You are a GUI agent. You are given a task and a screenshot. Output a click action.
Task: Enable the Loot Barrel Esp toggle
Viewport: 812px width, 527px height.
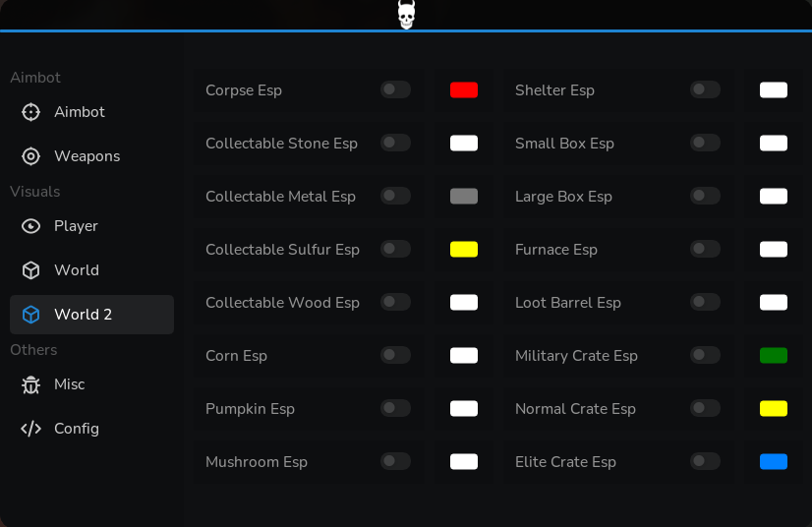(705, 302)
